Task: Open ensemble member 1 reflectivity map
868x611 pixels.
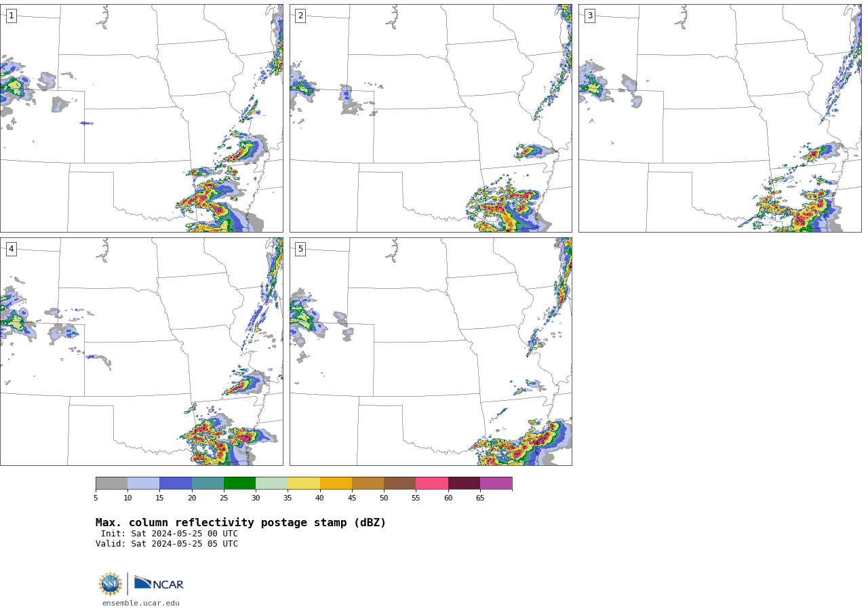Action: [x=141, y=118]
